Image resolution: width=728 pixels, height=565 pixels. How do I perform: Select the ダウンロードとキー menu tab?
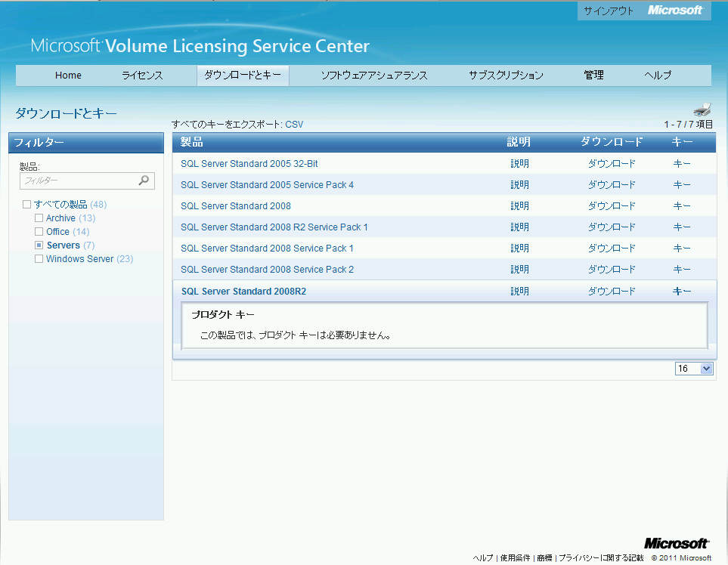point(243,75)
